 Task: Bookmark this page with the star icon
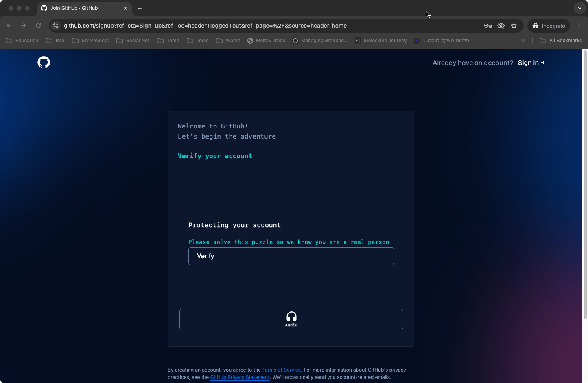[x=514, y=26]
